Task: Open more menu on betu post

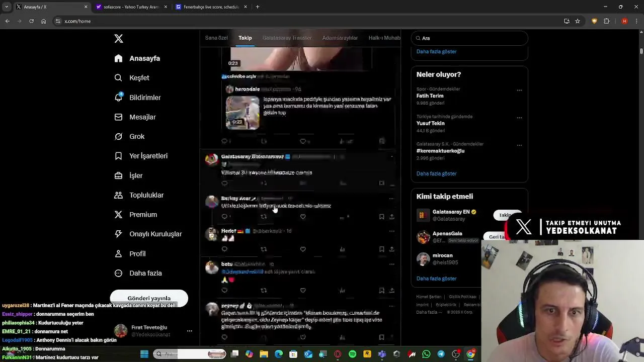Action: (391, 264)
